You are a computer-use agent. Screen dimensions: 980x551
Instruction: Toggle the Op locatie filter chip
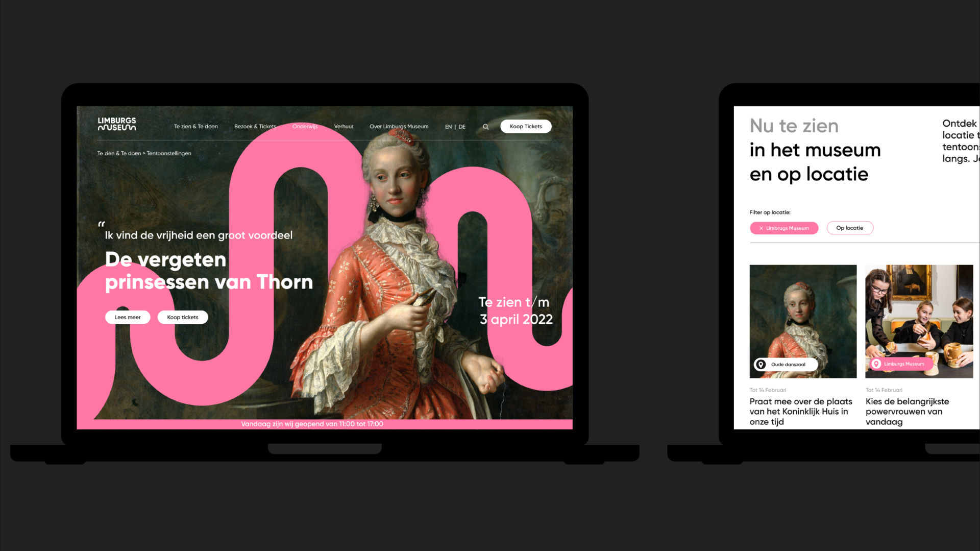[x=849, y=228]
